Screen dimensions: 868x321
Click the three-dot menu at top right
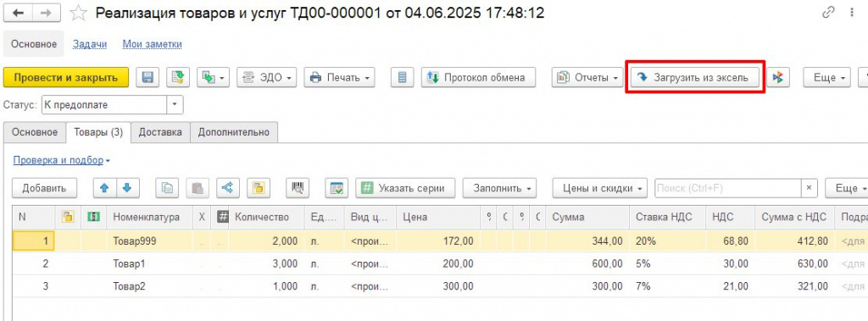(852, 14)
